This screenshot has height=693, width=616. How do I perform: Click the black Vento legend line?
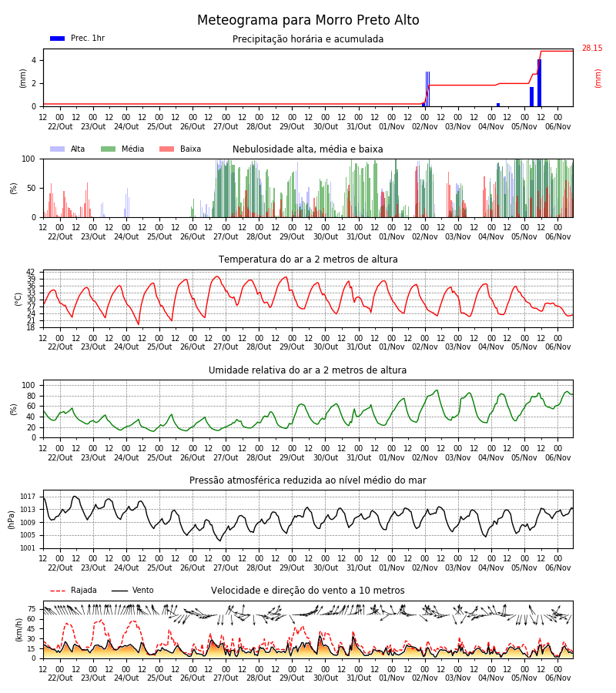click(119, 591)
